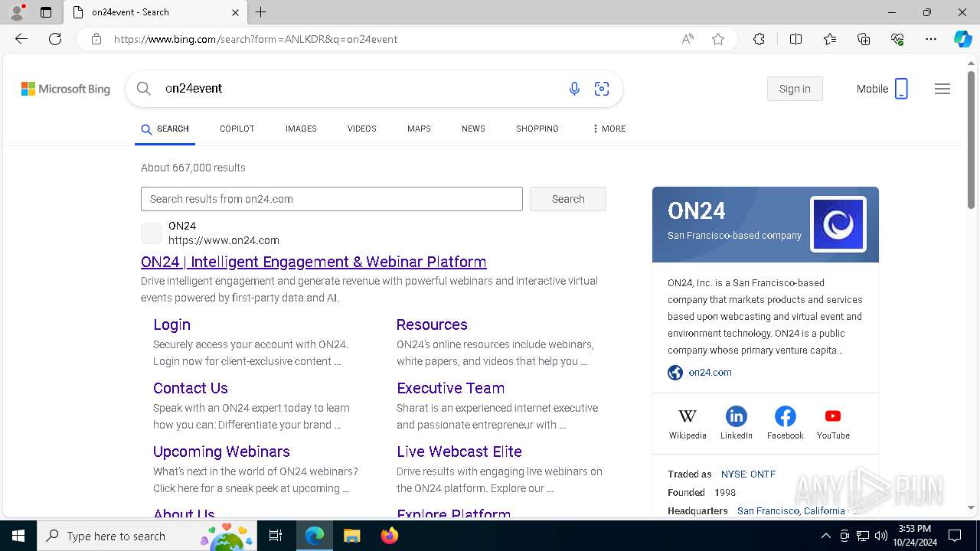
Task: Start voice search with microphone icon
Action: [574, 89]
